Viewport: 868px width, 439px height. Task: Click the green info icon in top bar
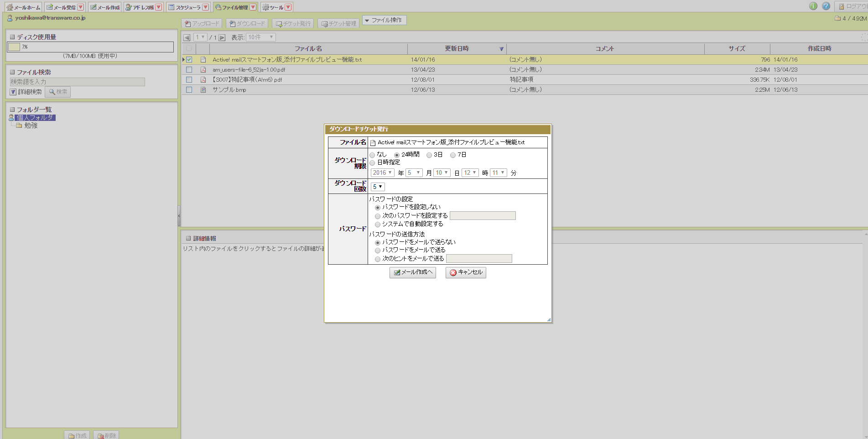(x=813, y=6)
